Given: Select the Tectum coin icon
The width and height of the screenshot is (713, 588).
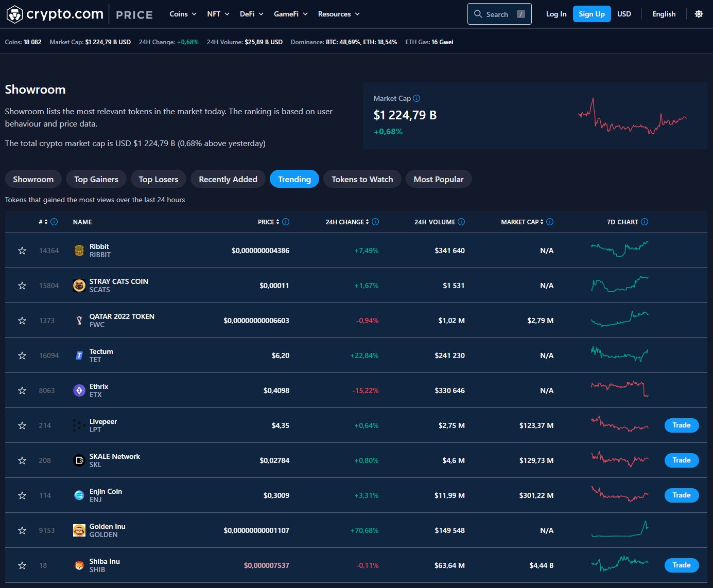Looking at the screenshot, I should [x=79, y=355].
